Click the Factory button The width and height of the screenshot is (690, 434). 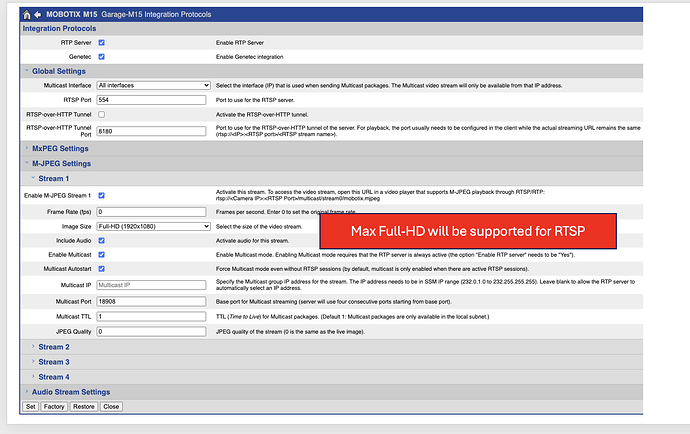coord(54,407)
